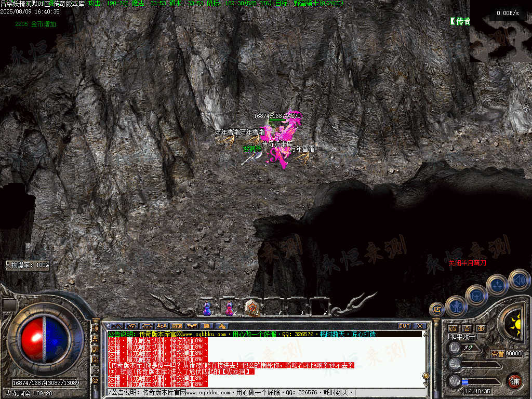The image size is (532, 399).
Task: Toggle the sound-wave chat channel side icon
Action: coord(96,328)
